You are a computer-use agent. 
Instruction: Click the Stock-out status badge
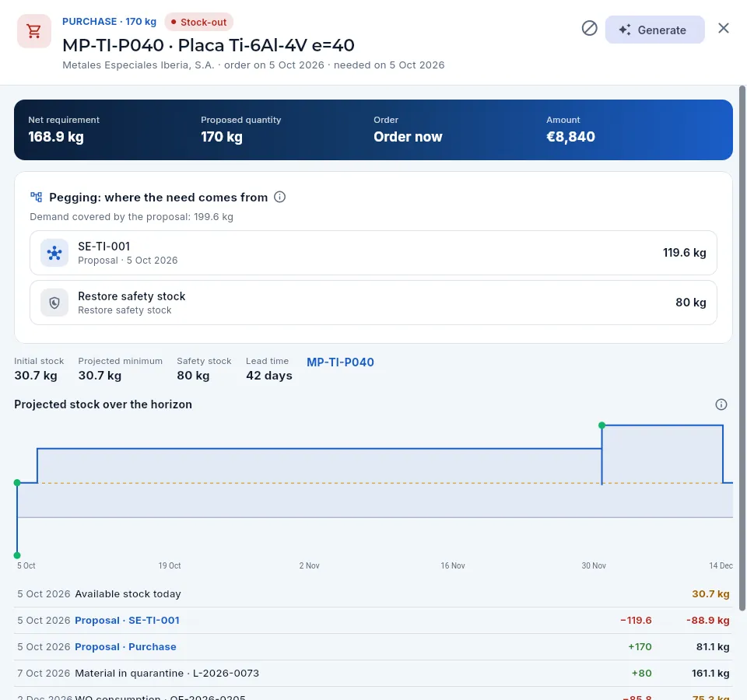[x=198, y=23]
